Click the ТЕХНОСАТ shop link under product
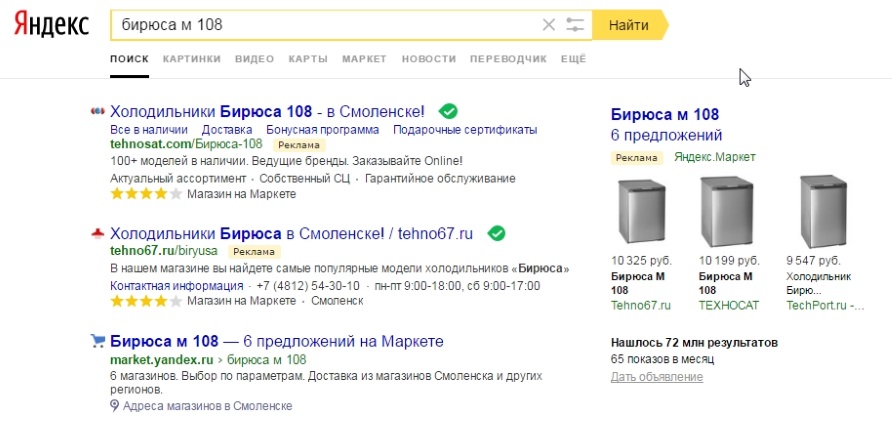This screenshot has height=423, width=892. (x=729, y=305)
